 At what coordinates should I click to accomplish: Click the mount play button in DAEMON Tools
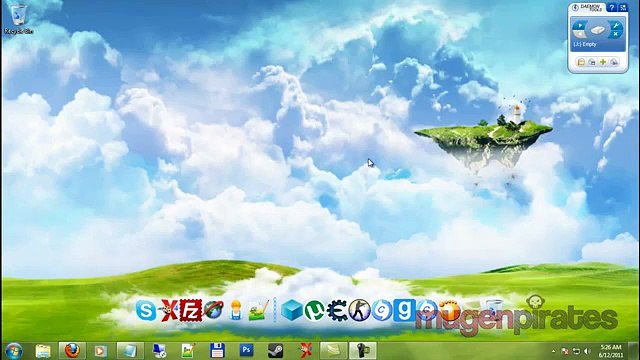click(x=579, y=26)
